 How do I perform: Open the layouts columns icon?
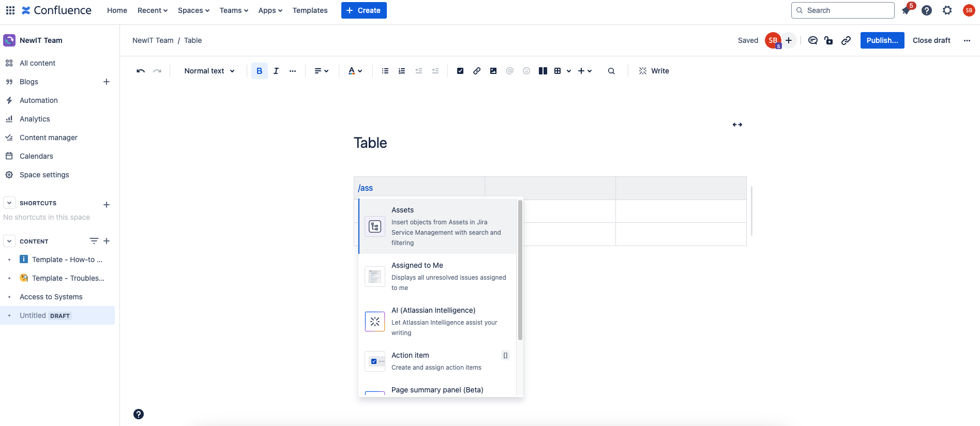(542, 71)
